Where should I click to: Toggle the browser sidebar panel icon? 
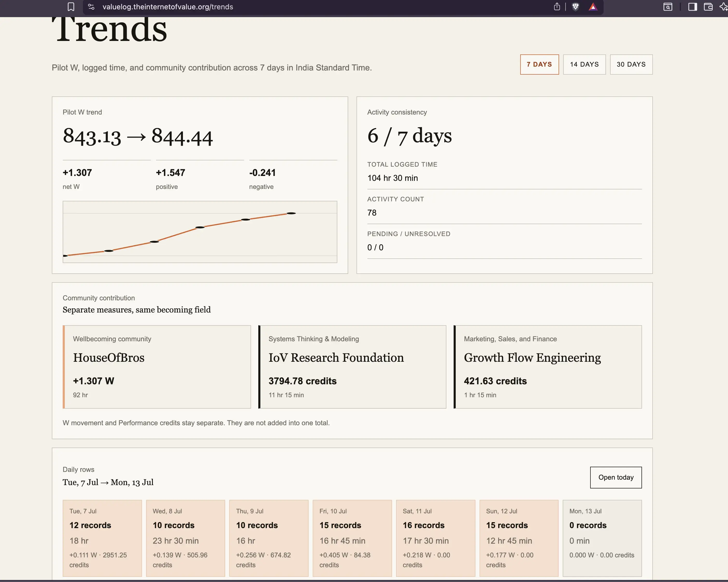point(693,7)
